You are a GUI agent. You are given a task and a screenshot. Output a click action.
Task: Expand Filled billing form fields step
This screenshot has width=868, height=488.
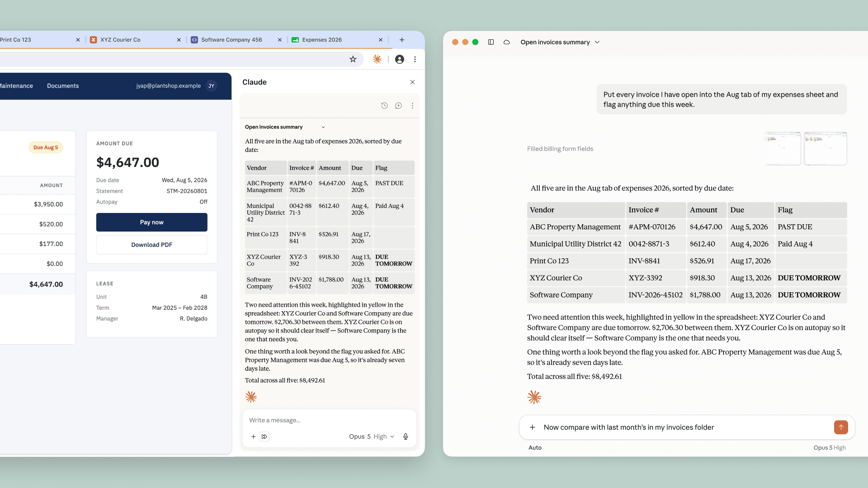[x=560, y=149]
